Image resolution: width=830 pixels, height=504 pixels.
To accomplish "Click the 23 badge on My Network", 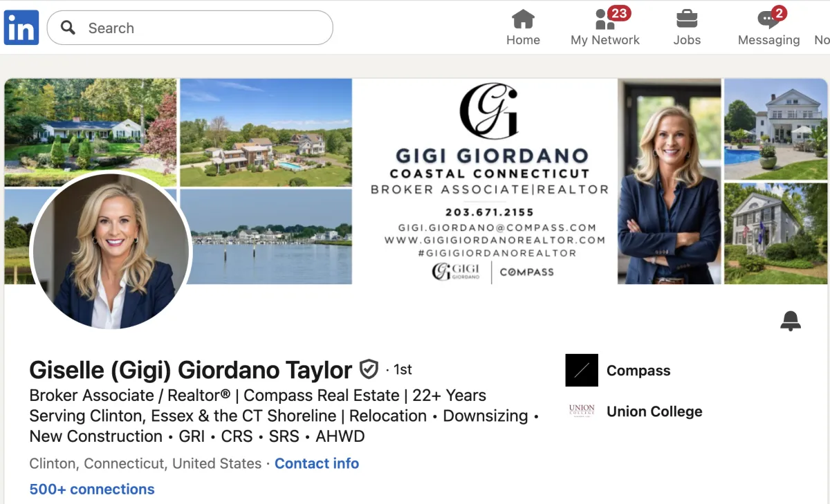I will coord(618,13).
